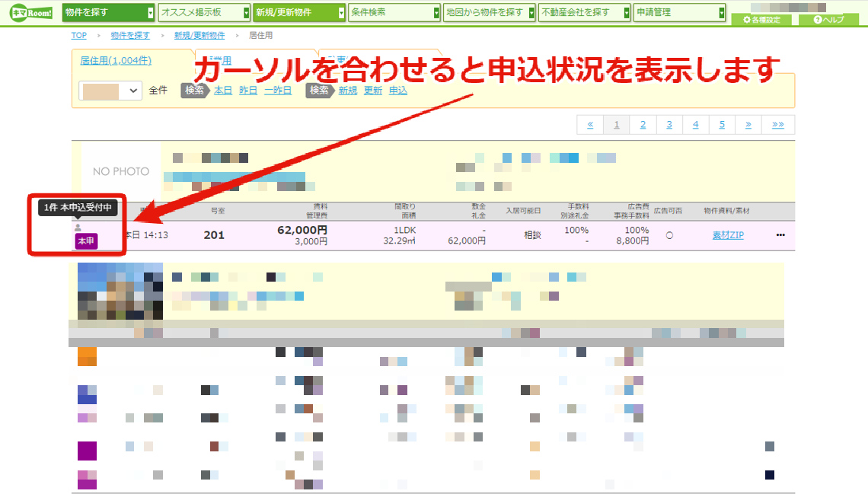
Task: Open the area select box beside 全件
Action: 110,91
